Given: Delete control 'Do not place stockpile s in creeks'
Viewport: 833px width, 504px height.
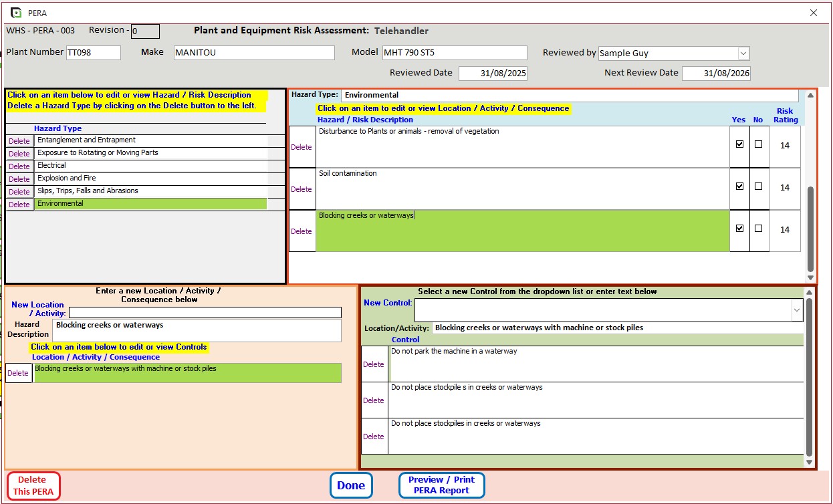Looking at the screenshot, I should point(374,400).
